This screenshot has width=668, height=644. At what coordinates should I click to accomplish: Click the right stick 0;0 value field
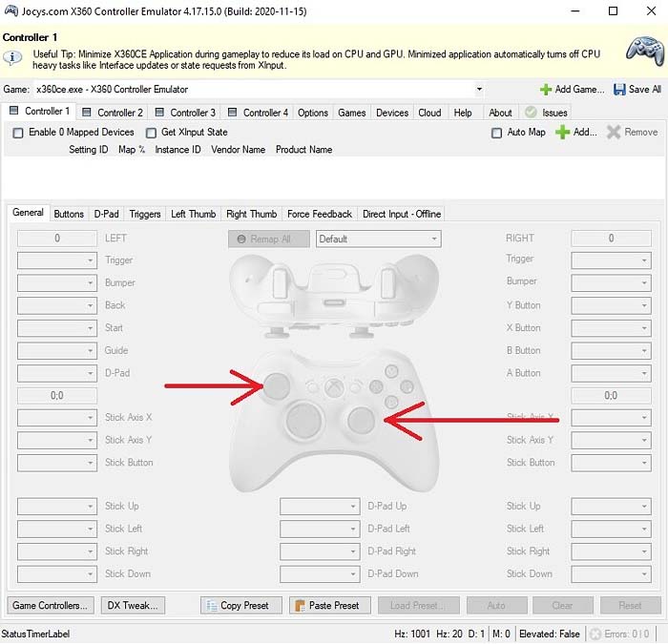click(611, 396)
